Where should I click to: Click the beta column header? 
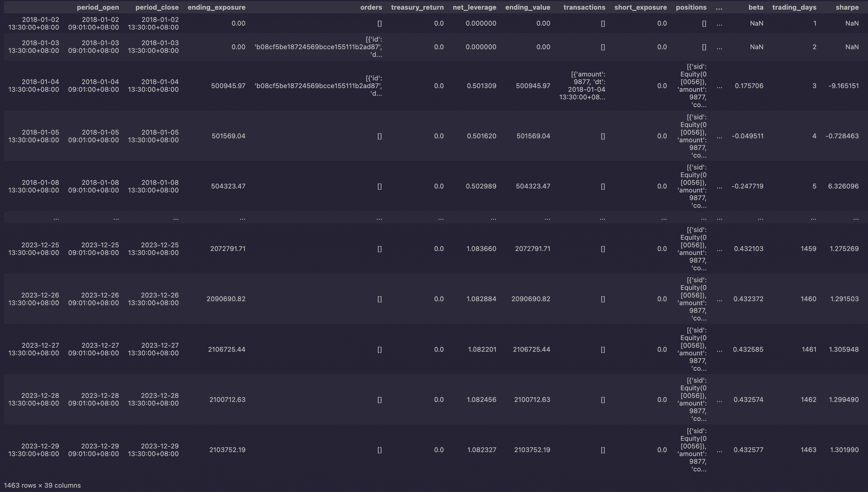[756, 7]
